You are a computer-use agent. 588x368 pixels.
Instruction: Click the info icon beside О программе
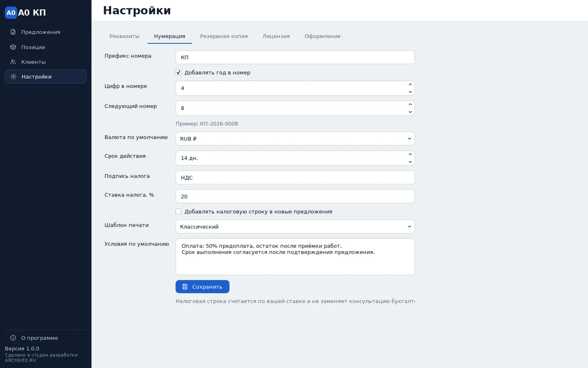coord(13,338)
